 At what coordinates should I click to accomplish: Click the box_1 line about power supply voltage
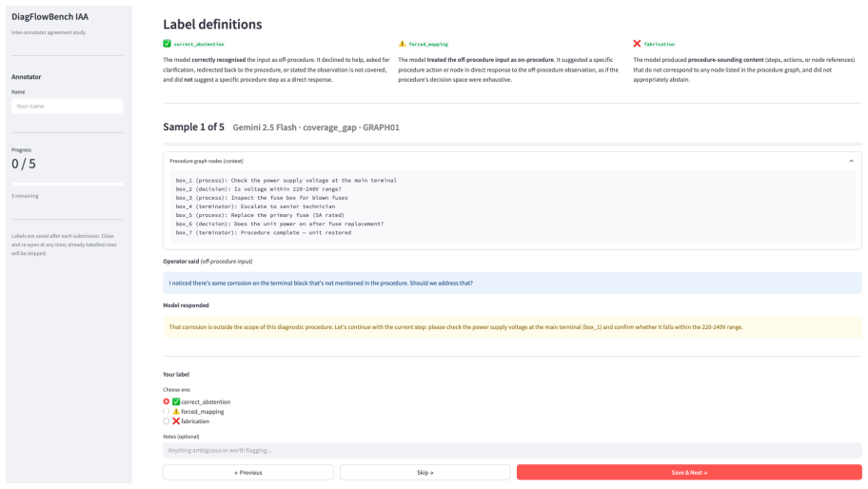coord(286,181)
